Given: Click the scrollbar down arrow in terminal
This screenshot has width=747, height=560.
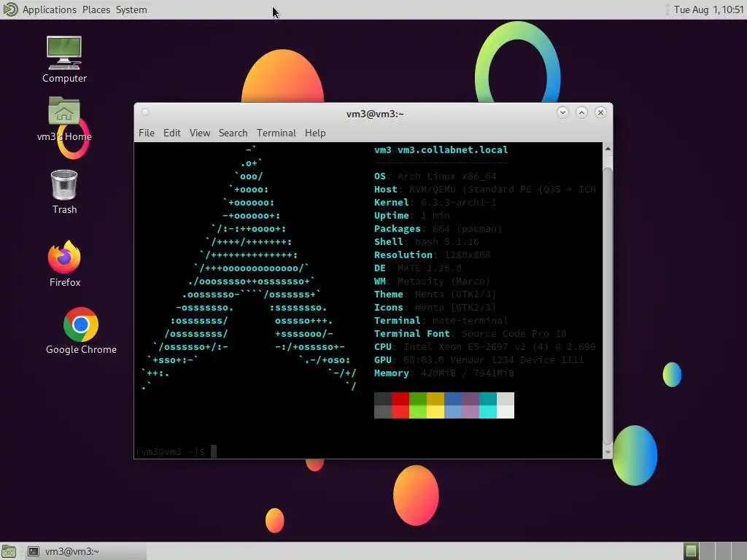Looking at the screenshot, I should click(x=608, y=452).
